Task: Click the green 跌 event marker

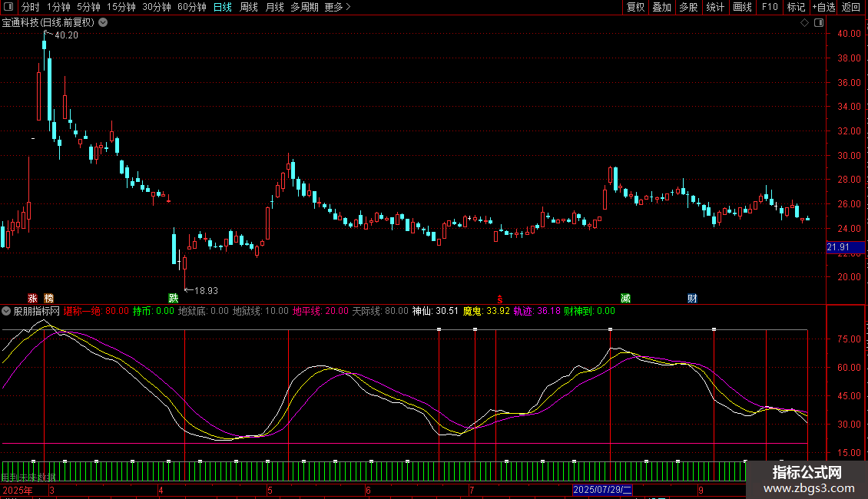Action: click(174, 298)
